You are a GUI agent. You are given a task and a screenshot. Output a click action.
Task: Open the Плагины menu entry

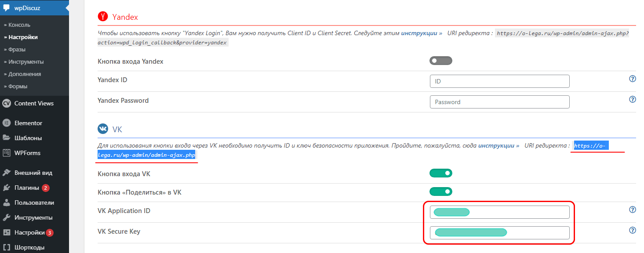(34, 188)
